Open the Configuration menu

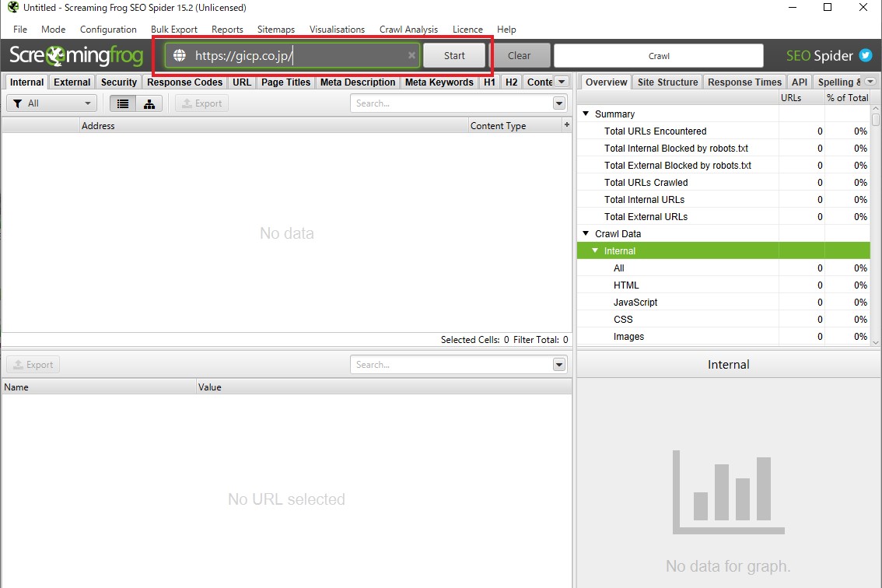click(108, 30)
